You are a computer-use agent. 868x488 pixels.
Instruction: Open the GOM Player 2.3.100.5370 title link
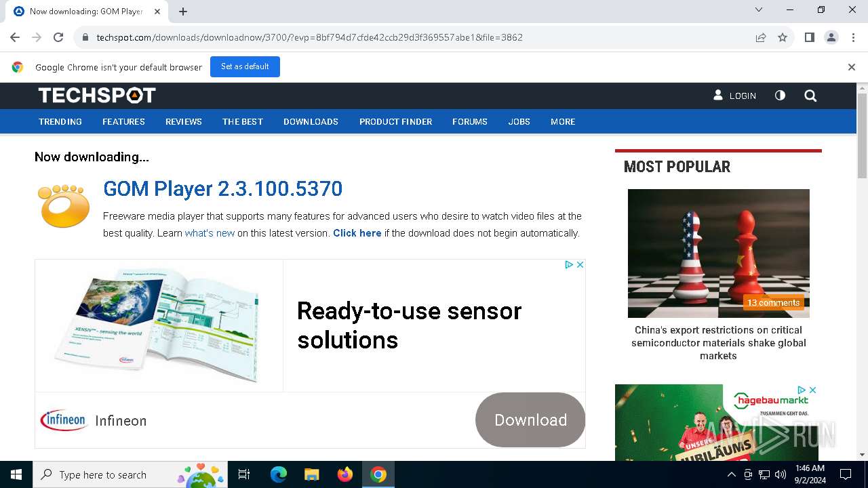tap(222, 188)
